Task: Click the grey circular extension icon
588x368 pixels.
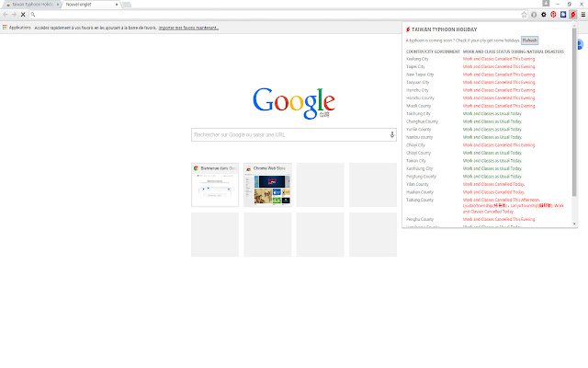Action: (x=534, y=15)
